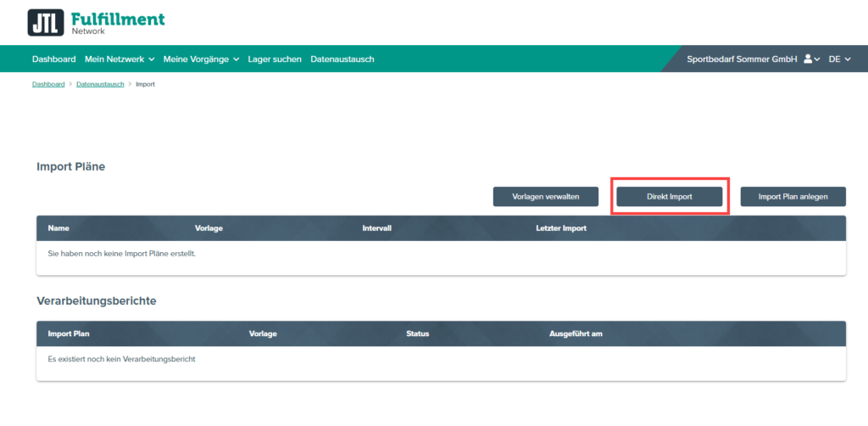Image resolution: width=868 pixels, height=426 pixels.
Task: Click the Import Pläne heading
Action: click(71, 166)
